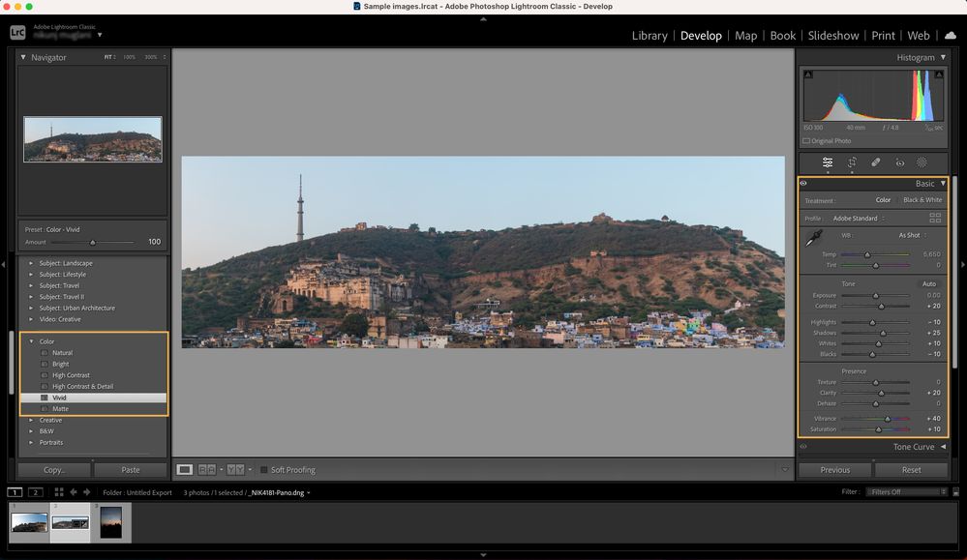
Task: Enable Soft Proofing
Action: point(264,469)
